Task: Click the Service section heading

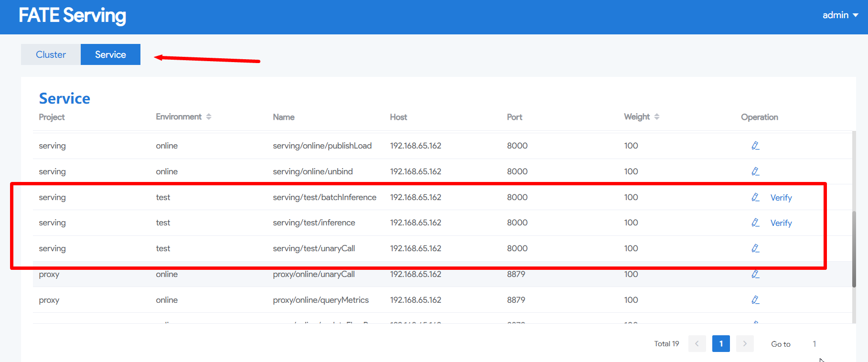Action: pos(64,98)
